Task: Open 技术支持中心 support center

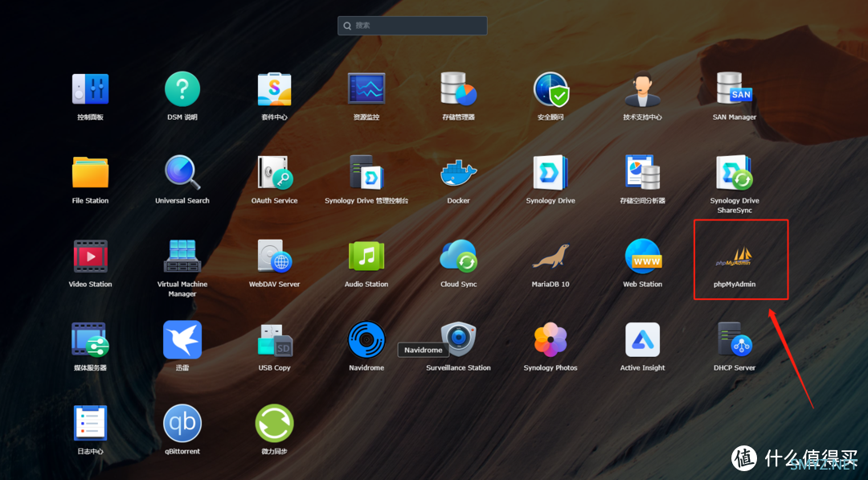Action: 642,89
